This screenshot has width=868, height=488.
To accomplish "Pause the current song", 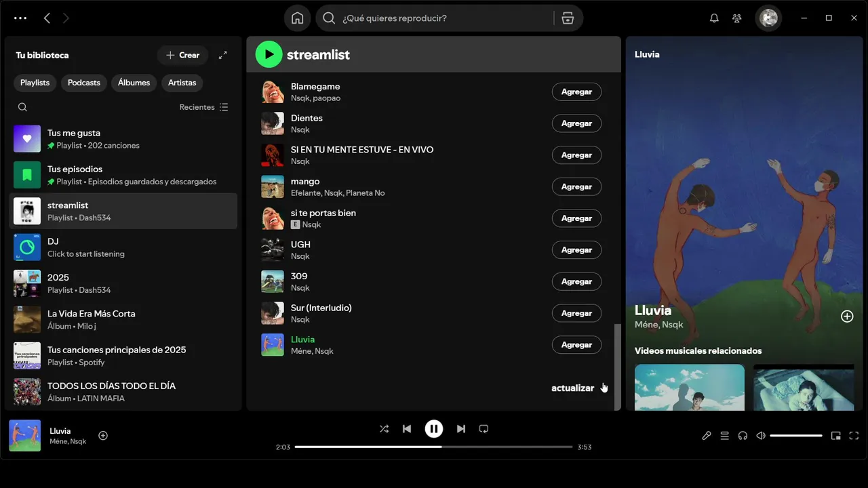I will [434, 429].
